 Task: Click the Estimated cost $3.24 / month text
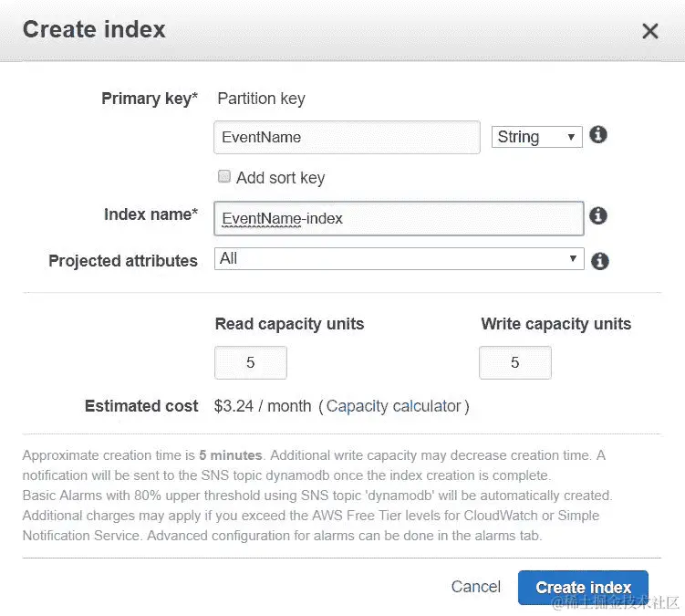263,406
